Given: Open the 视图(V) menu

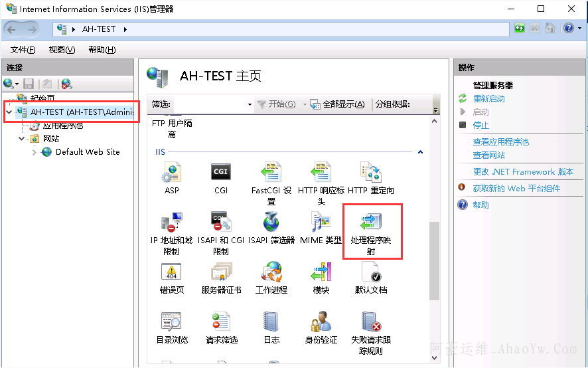Looking at the screenshot, I should pyautogui.click(x=62, y=50).
